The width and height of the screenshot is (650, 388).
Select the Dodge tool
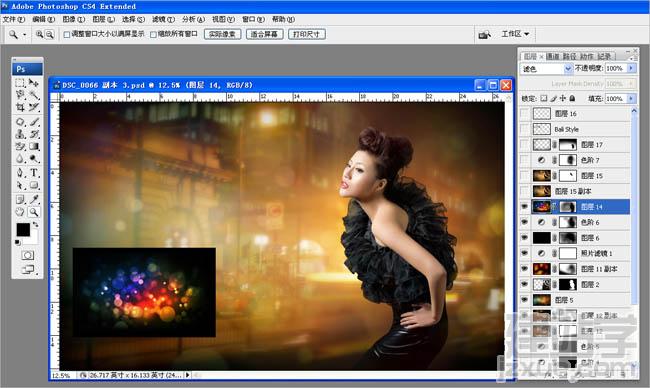[34, 158]
